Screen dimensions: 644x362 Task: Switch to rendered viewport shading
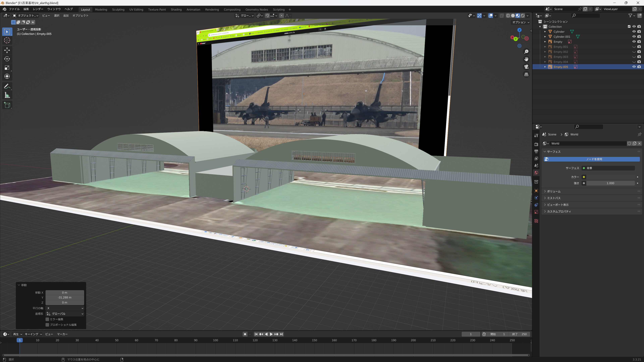[523, 15]
